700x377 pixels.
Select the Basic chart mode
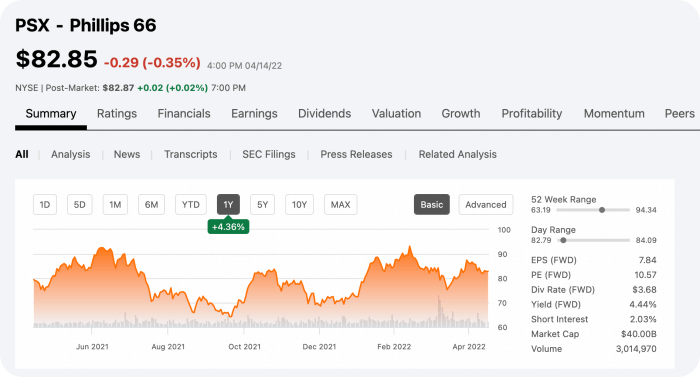432,205
